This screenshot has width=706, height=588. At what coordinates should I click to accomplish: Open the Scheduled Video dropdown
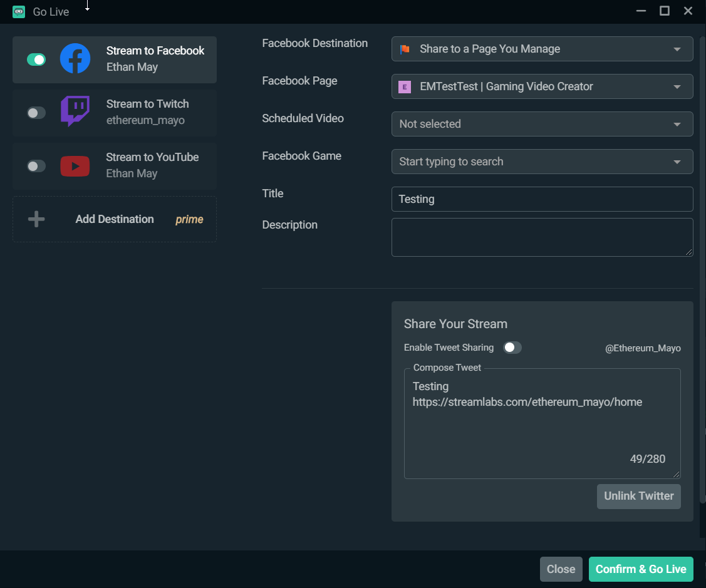click(x=542, y=124)
